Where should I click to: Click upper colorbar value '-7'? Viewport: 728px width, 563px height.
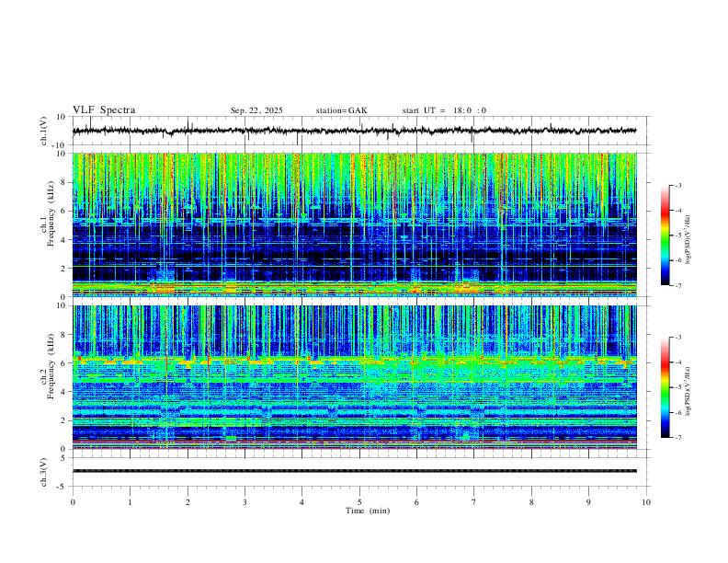tap(677, 286)
